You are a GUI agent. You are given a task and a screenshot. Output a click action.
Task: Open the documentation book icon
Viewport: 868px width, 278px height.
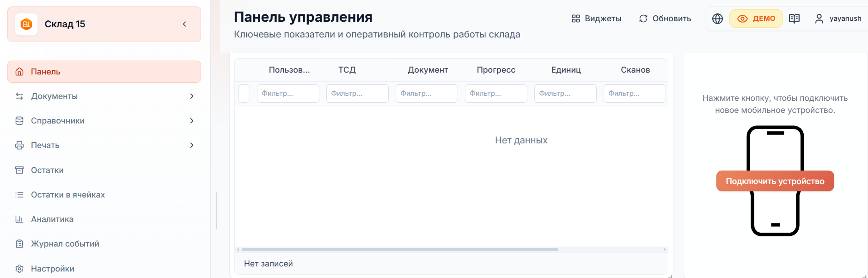794,19
